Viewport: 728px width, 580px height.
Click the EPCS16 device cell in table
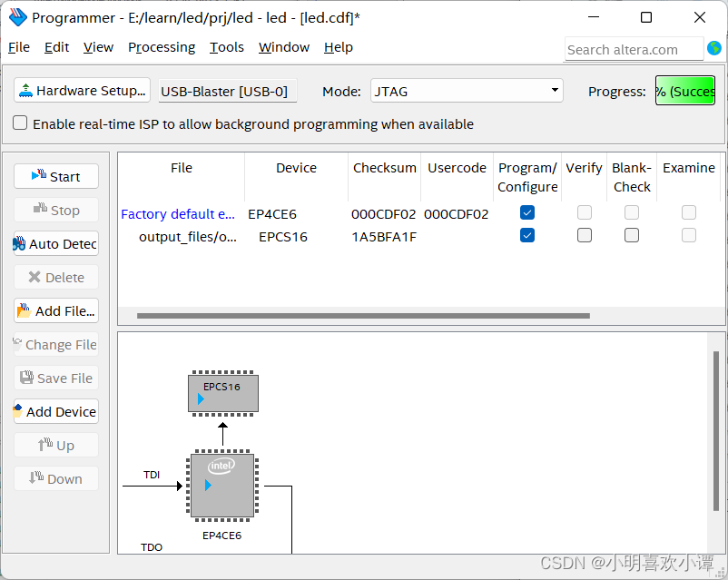[283, 237]
